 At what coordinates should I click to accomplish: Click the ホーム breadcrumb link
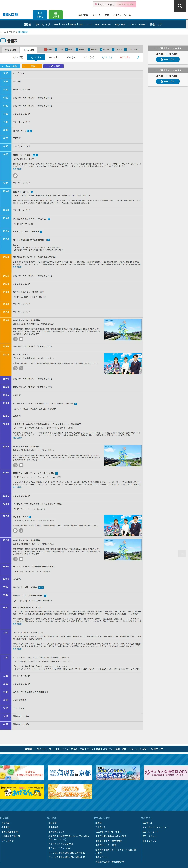pyautogui.click(x=3, y=32)
